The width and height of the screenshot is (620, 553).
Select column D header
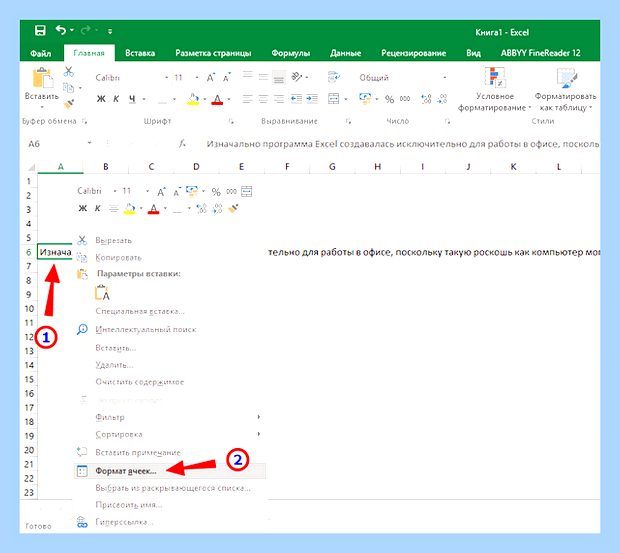[196, 166]
